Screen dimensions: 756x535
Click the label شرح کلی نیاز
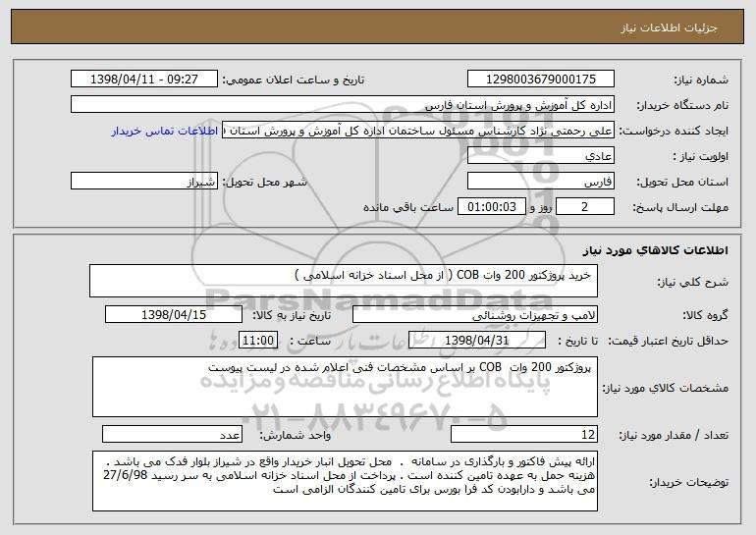[693, 283]
